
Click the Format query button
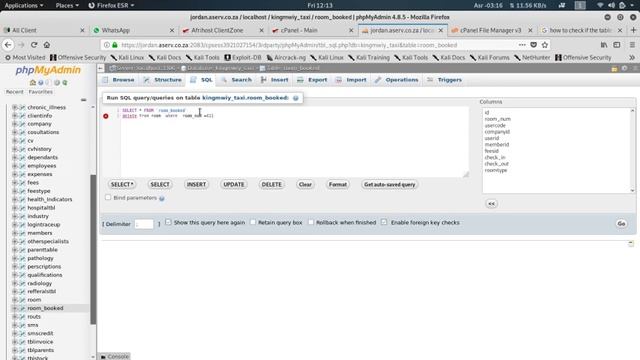point(338,184)
